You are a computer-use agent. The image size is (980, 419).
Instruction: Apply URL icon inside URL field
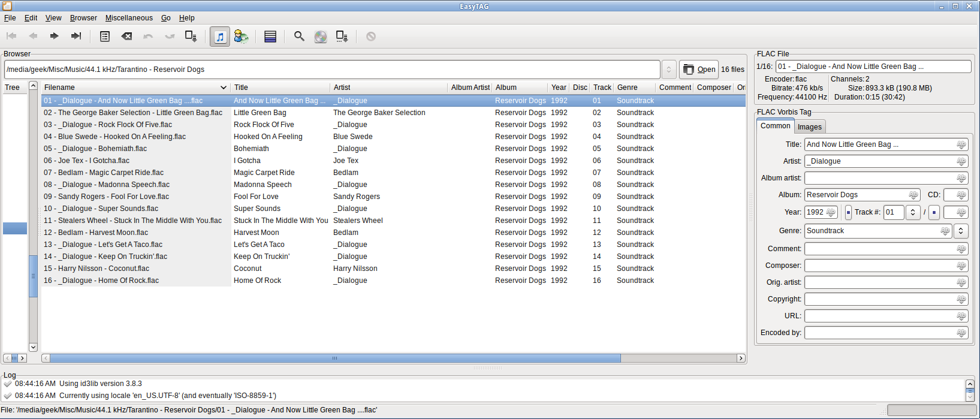[x=961, y=316]
